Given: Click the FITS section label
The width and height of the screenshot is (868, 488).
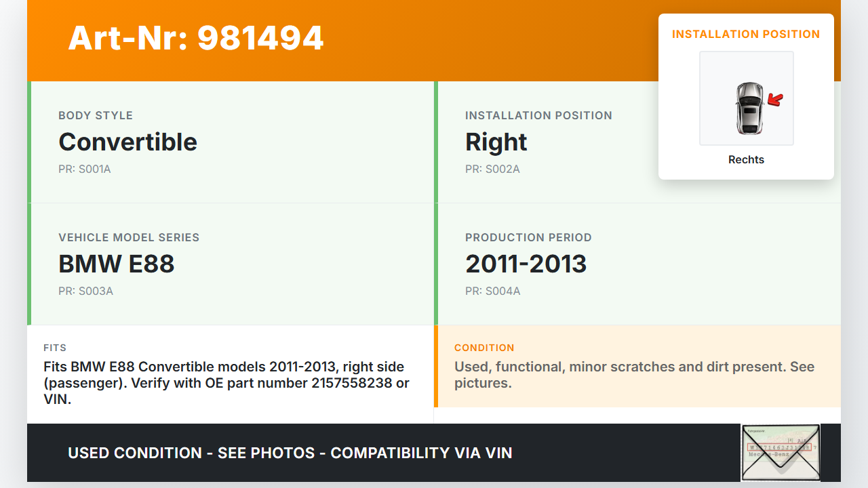Looking at the screenshot, I should 55,348.
